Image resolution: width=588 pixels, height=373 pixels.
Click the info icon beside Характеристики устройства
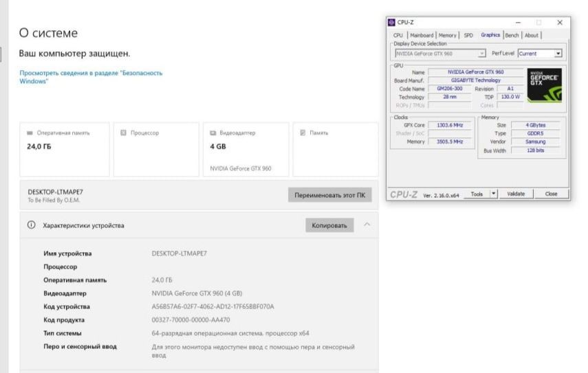(x=32, y=225)
